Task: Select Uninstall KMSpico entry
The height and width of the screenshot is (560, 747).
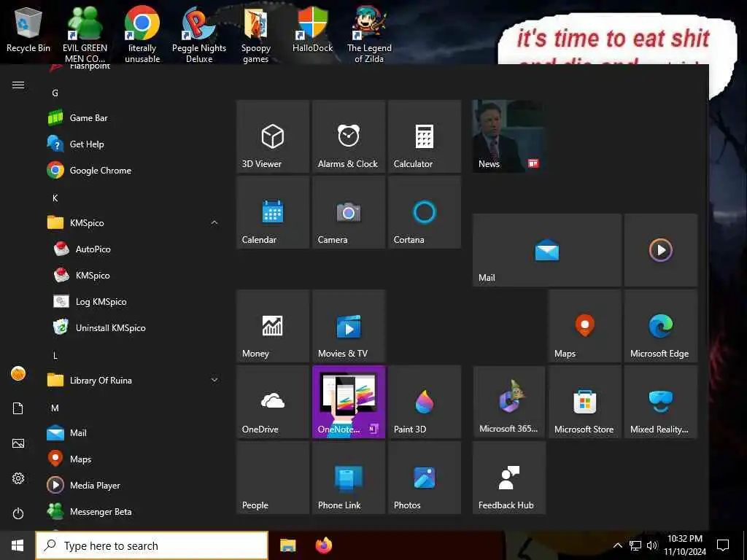Action: click(133, 327)
